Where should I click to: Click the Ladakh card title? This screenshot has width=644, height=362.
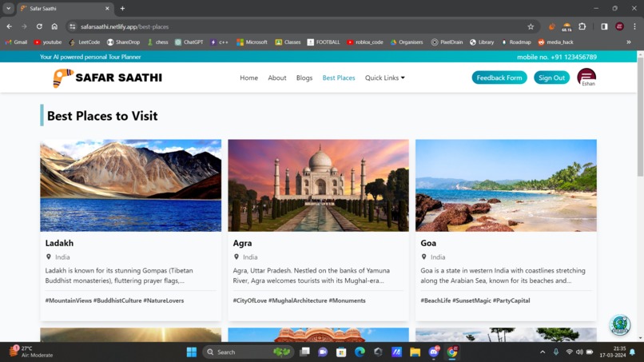pos(59,243)
